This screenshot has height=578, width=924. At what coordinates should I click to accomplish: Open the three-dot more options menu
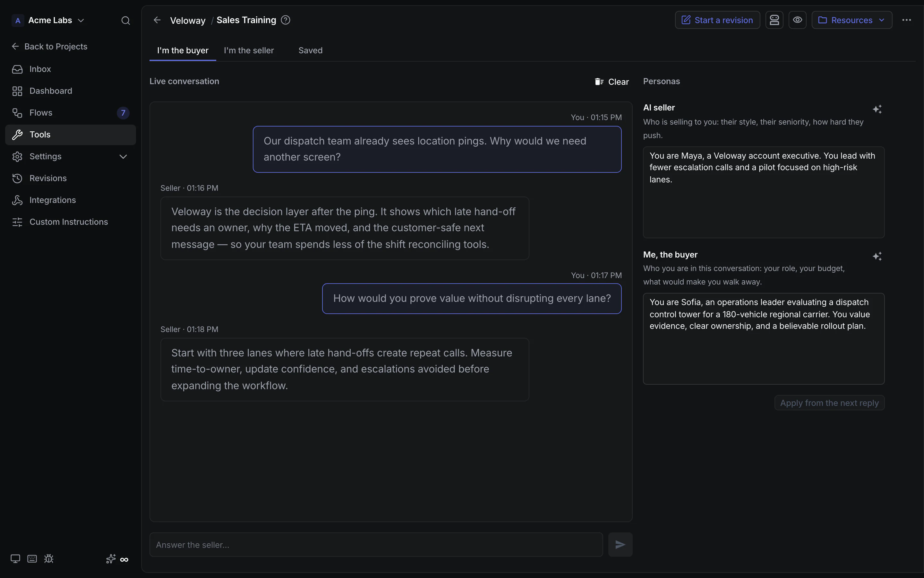click(906, 20)
